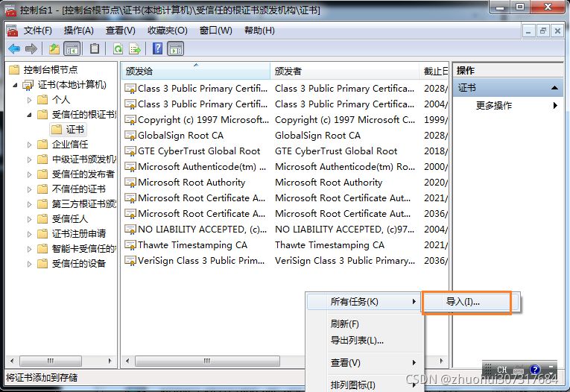Toggle the action pane toolbar icon
The width and height of the screenshot is (570, 392).
point(176,48)
